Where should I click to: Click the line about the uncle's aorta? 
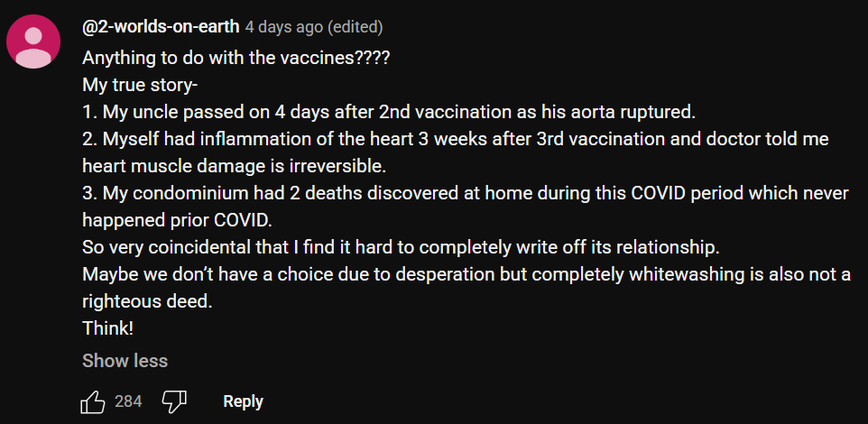390,113
